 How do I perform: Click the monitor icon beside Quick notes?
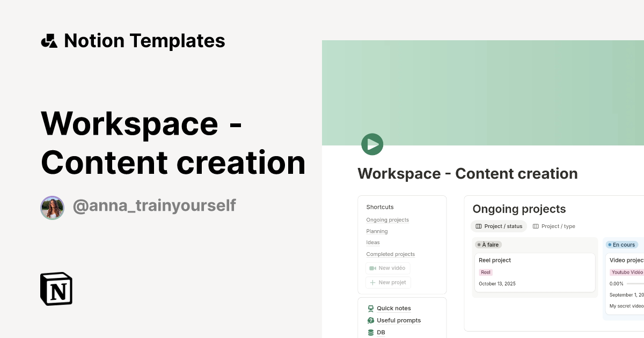click(370, 308)
